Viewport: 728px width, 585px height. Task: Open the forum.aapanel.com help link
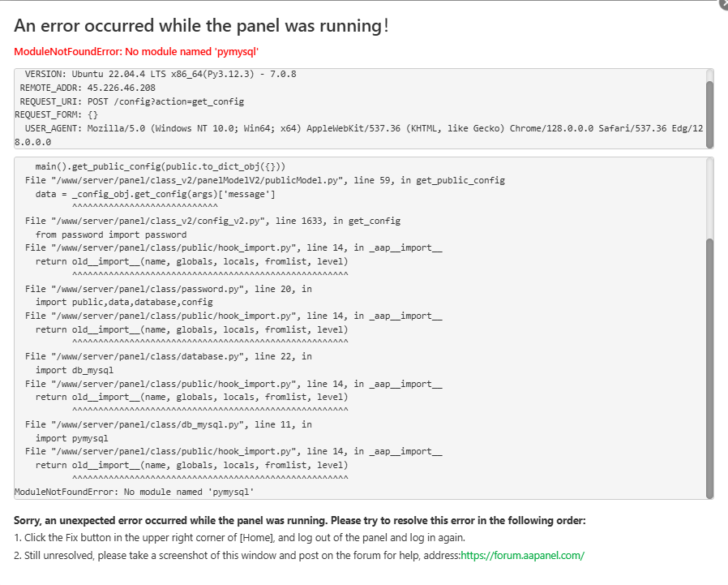[x=522, y=556]
